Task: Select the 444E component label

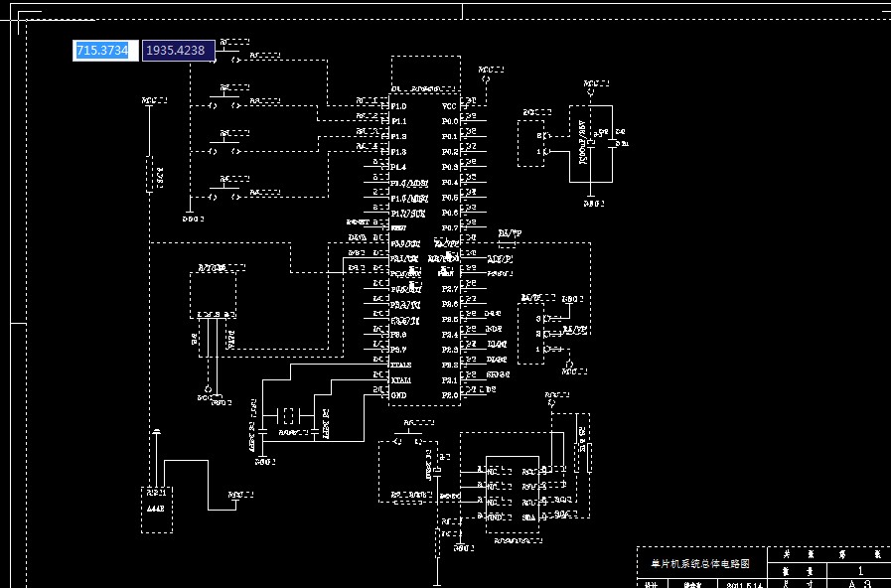Action: coord(156,509)
